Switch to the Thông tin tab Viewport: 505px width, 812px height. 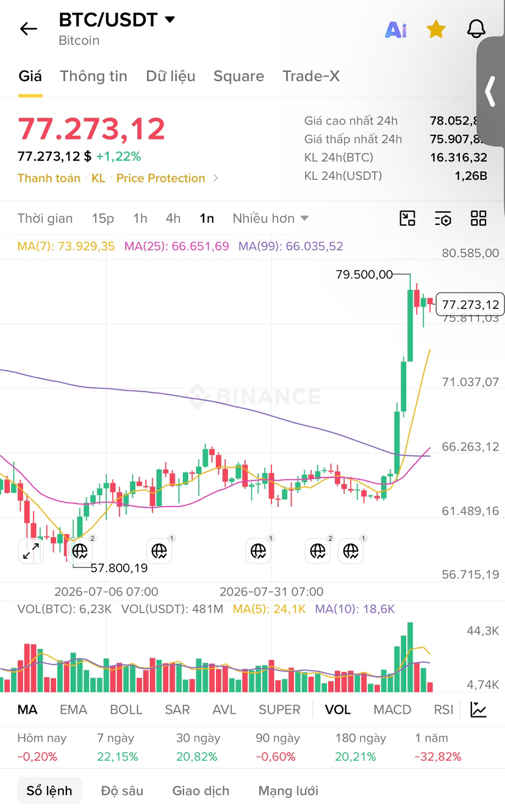pyautogui.click(x=93, y=76)
